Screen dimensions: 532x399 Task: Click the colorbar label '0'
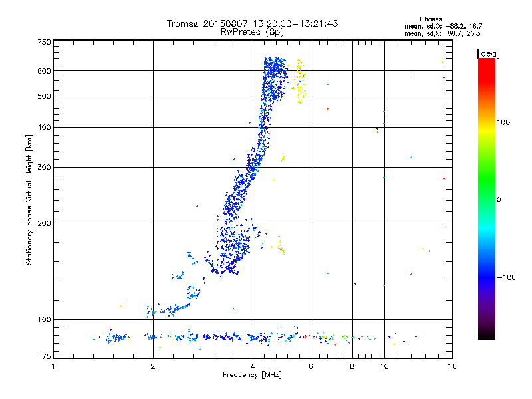(x=499, y=200)
